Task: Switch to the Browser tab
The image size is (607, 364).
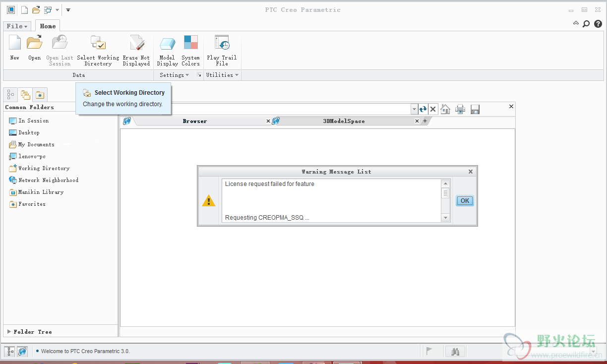Action: 194,121
